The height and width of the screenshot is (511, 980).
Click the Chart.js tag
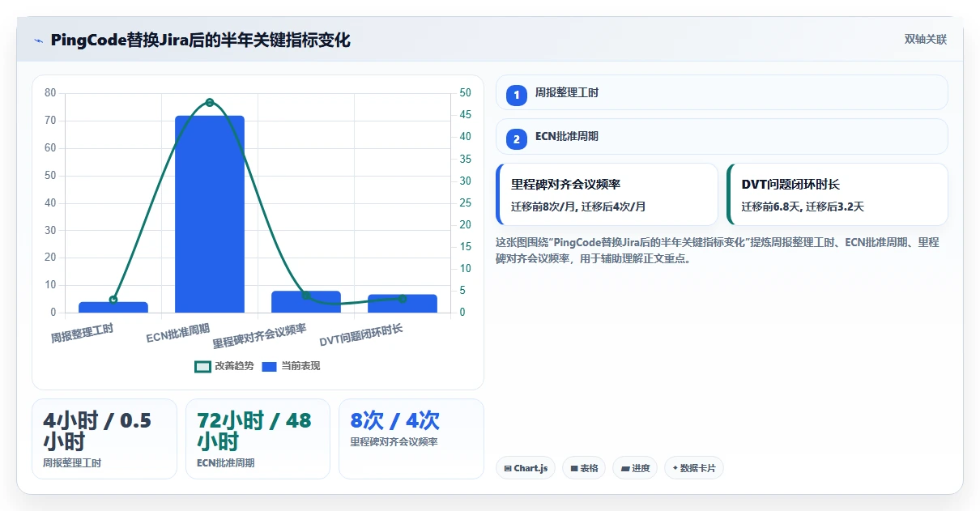526,468
